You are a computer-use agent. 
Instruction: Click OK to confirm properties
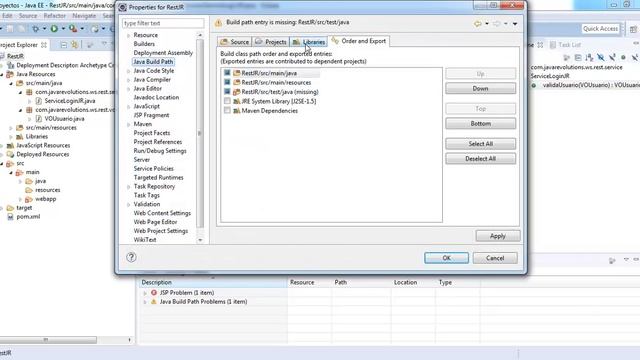446,258
